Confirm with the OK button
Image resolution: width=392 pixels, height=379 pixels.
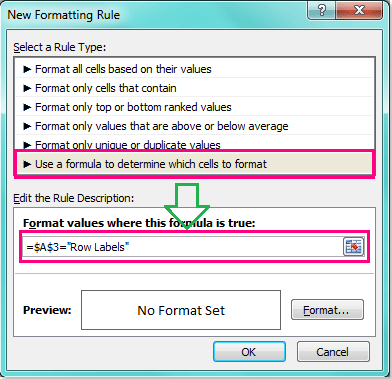pyautogui.click(x=249, y=352)
